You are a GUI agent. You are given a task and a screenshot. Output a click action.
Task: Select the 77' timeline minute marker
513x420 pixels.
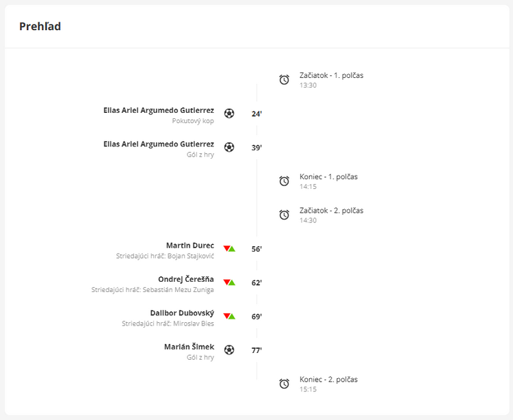tap(256, 350)
